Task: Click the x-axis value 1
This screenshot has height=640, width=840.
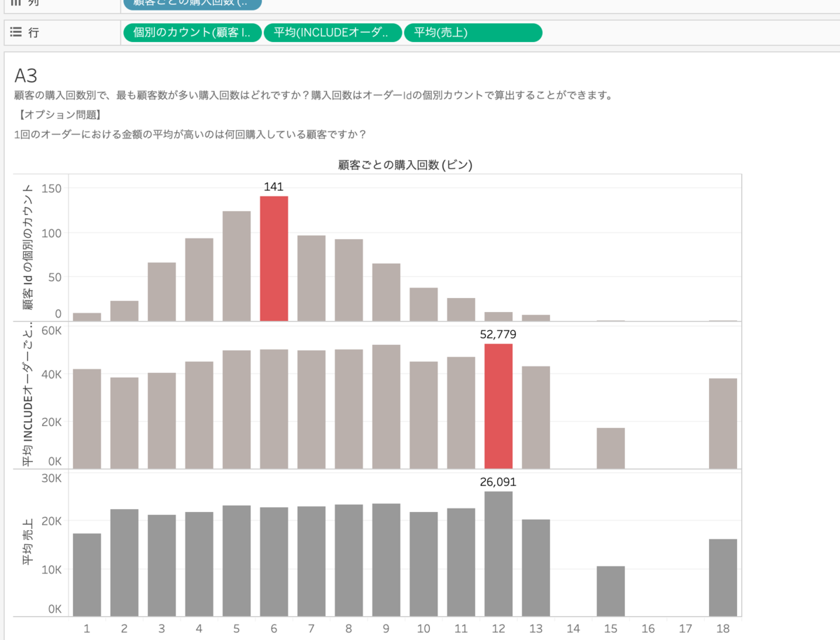Action: [x=87, y=629]
